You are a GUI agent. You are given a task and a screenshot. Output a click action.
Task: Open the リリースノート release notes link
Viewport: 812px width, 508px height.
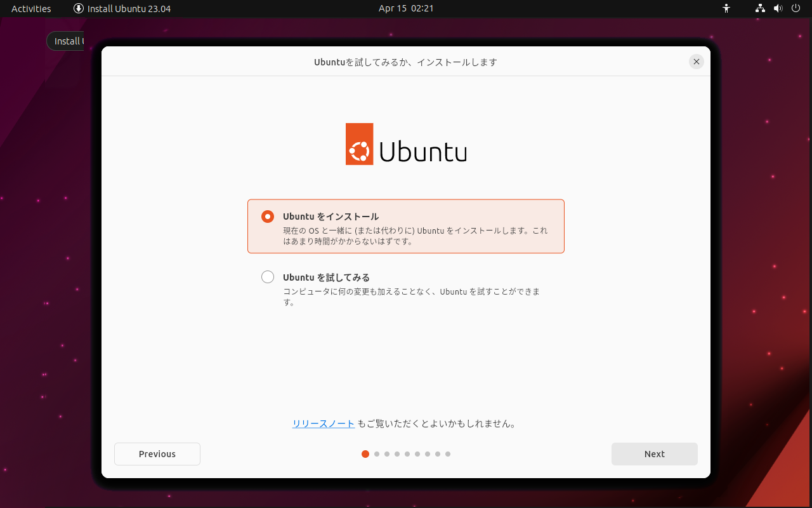tap(324, 424)
